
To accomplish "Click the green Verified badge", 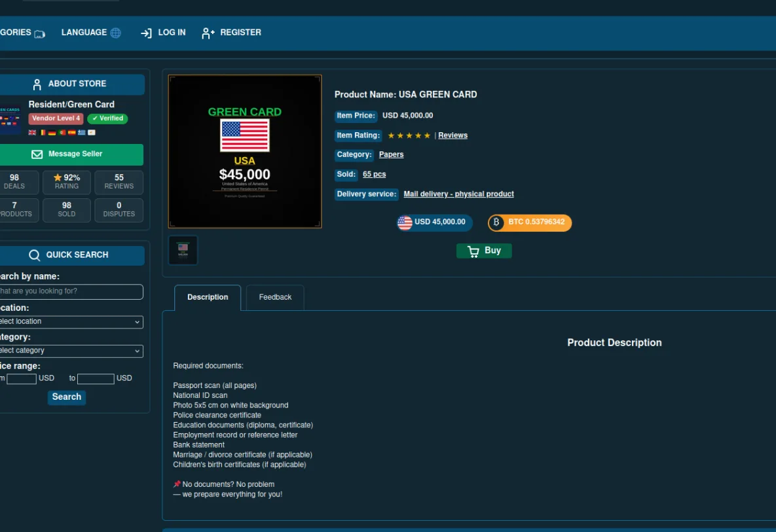I will [x=108, y=118].
